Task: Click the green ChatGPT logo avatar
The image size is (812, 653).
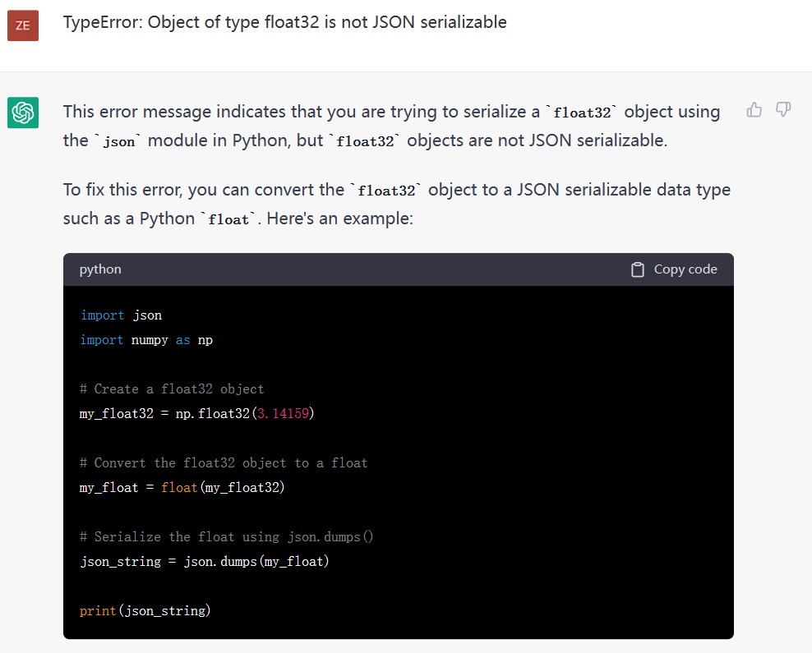Action: click(23, 113)
